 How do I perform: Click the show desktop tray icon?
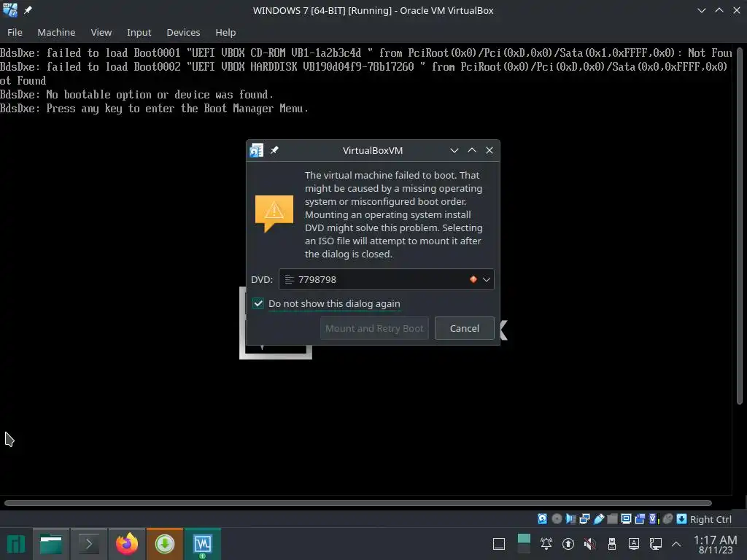click(x=499, y=544)
